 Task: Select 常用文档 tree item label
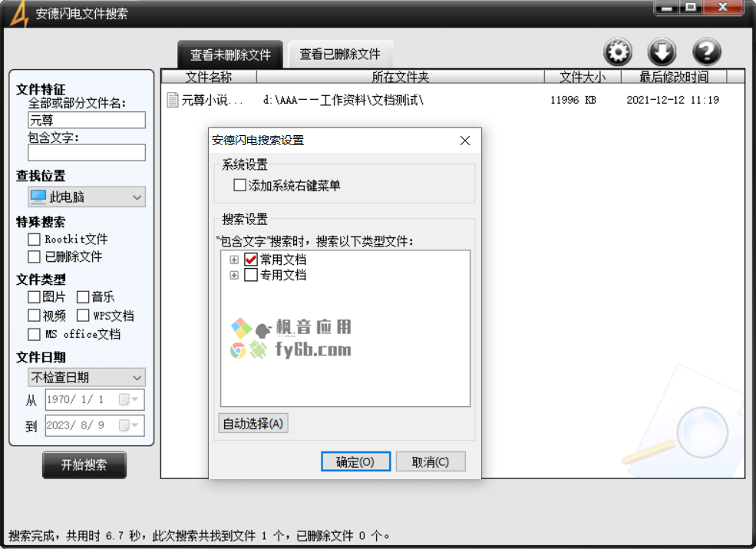[x=283, y=260]
